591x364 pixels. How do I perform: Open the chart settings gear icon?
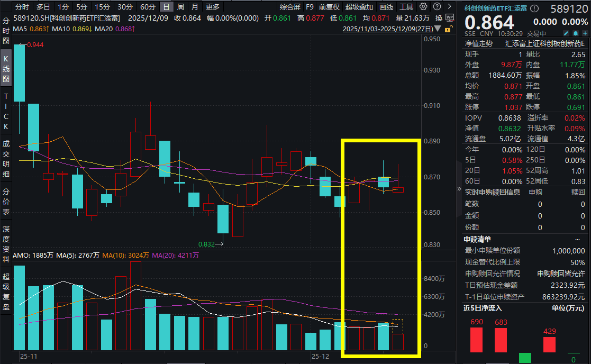(423, 6)
